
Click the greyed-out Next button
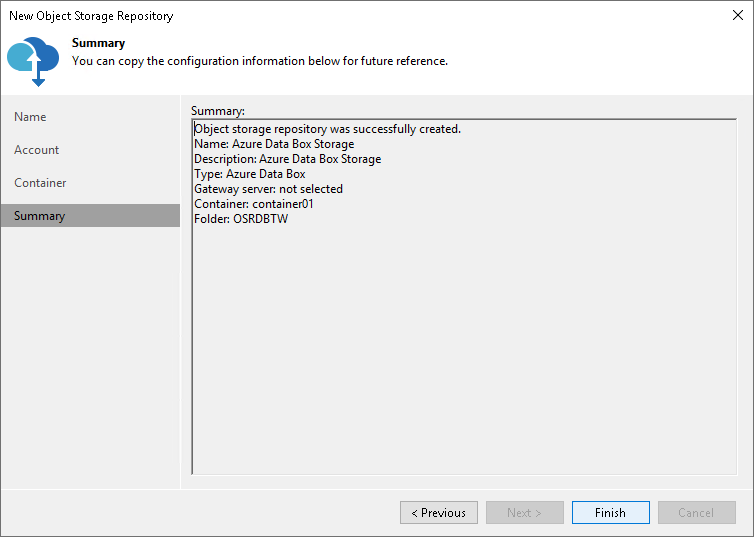pyautogui.click(x=524, y=513)
